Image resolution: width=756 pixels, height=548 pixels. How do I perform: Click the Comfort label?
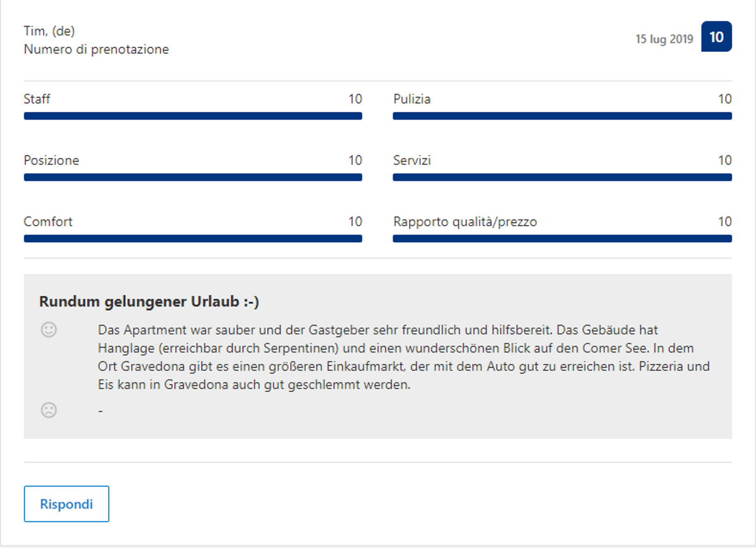coord(48,222)
